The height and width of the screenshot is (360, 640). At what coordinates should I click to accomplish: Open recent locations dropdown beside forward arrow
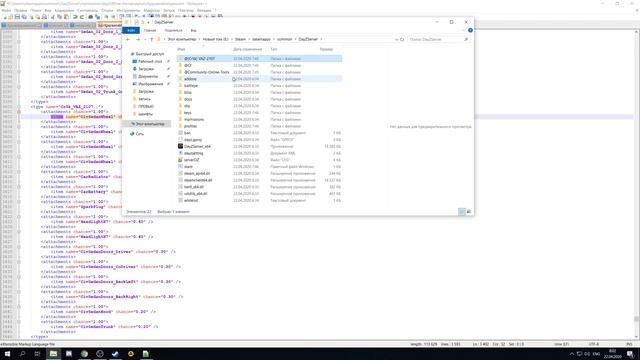pos(145,39)
